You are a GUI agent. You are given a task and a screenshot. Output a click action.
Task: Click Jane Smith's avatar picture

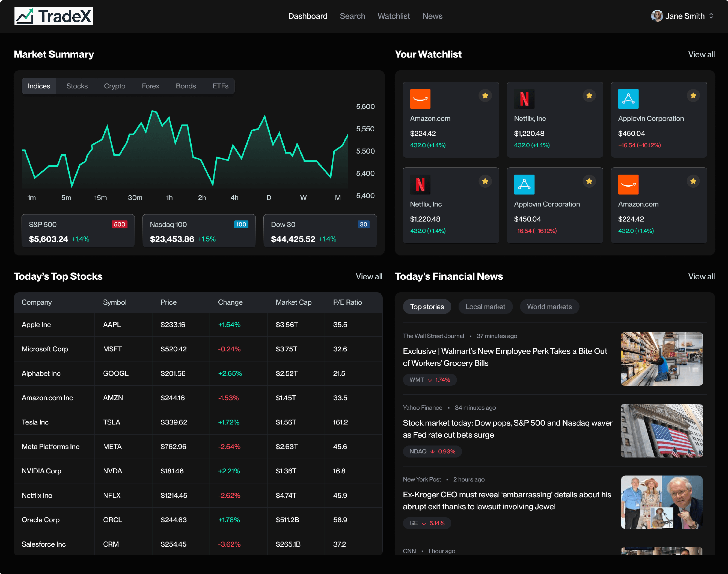click(656, 16)
